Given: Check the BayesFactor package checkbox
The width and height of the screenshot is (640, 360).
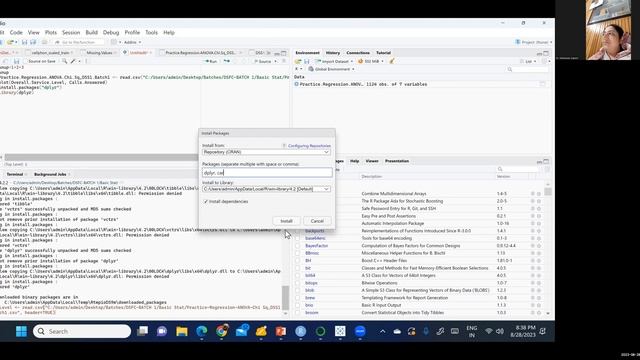Looking at the screenshot, I should click(297, 246).
